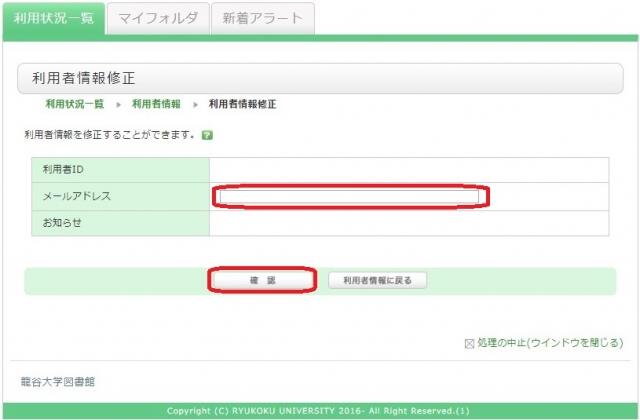
Task: Click the 利用者情報修正 breadcrumb item
Action: 242,104
